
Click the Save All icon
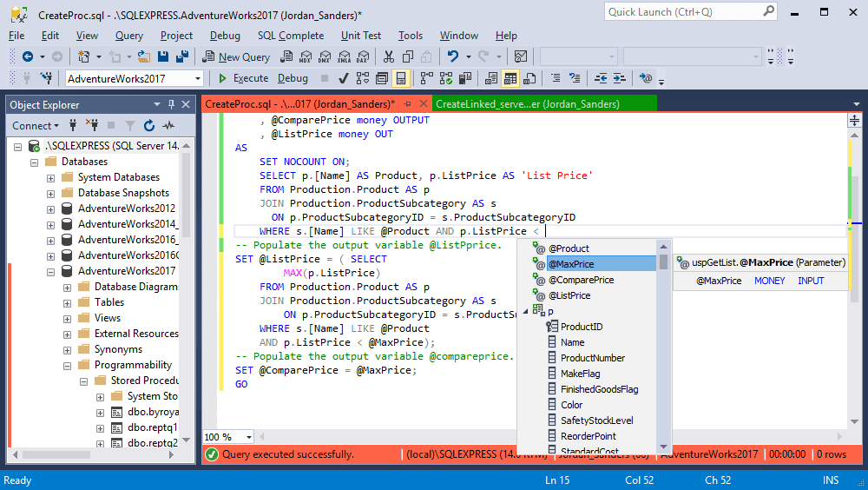point(182,56)
